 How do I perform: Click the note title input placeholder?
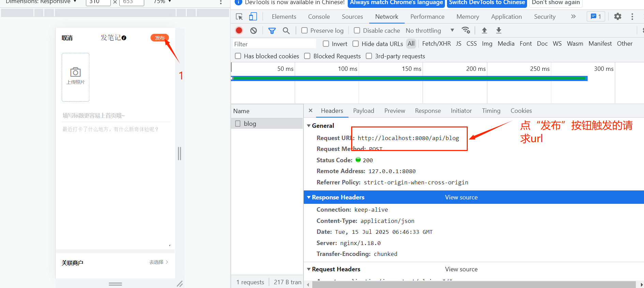[x=116, y=116]
